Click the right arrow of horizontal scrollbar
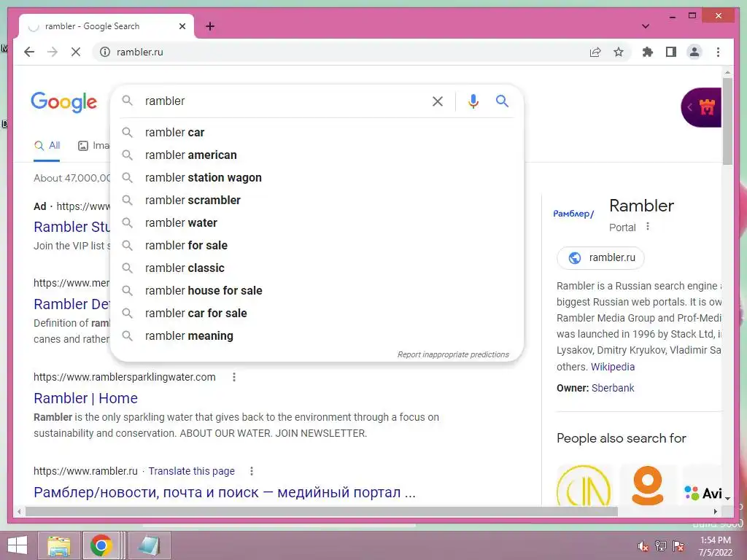The image size is (747, 560). click(x=715, y=511)
